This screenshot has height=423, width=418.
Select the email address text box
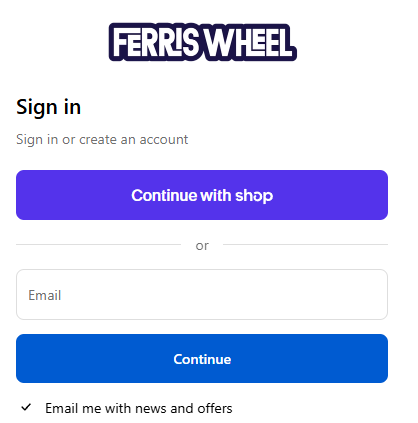point(202,294)
